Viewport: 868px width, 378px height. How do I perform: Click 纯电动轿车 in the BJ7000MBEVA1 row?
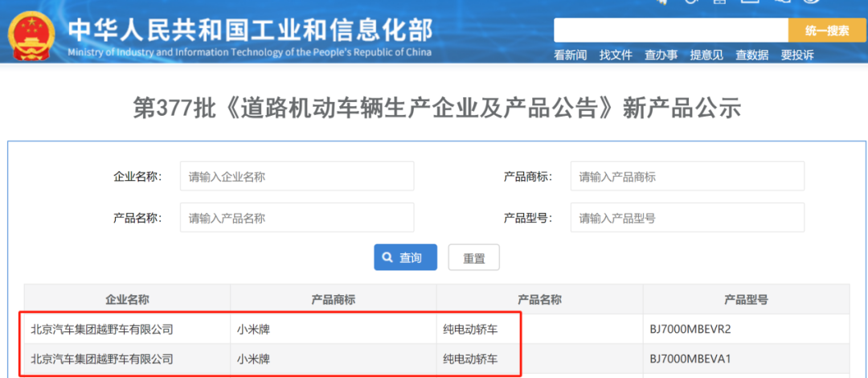(x=470, y=359)
